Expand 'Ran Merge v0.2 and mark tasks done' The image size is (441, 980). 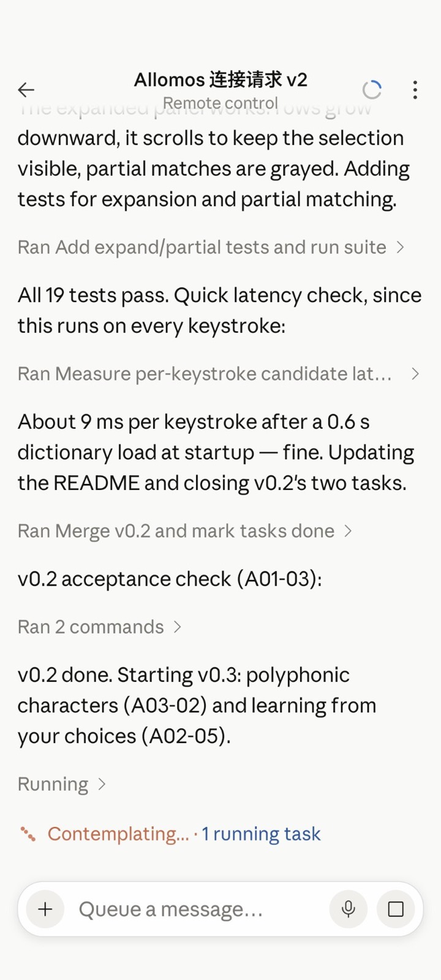click(185, 531)
